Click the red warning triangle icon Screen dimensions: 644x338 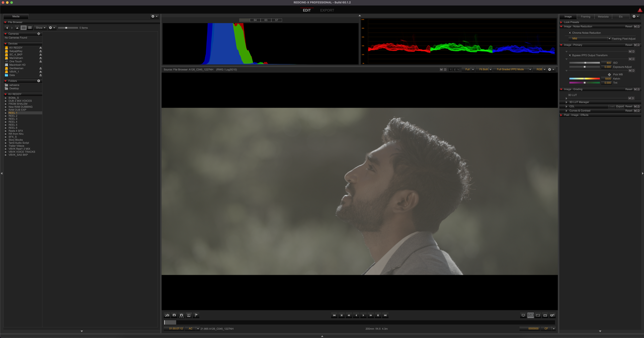coord(639,10)
